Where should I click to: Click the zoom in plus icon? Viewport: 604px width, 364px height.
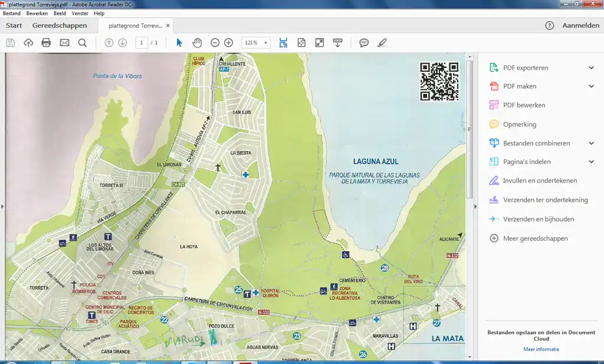click(x=229, y=42)
